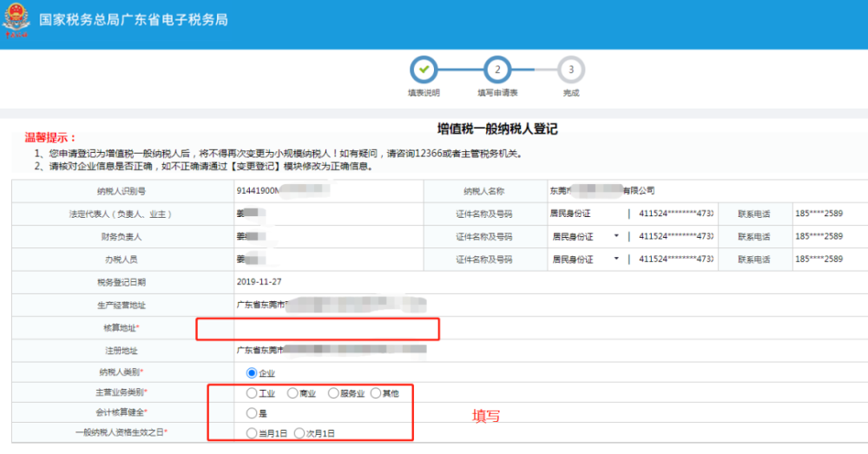Choose 其他 business category option

point(376,393)
